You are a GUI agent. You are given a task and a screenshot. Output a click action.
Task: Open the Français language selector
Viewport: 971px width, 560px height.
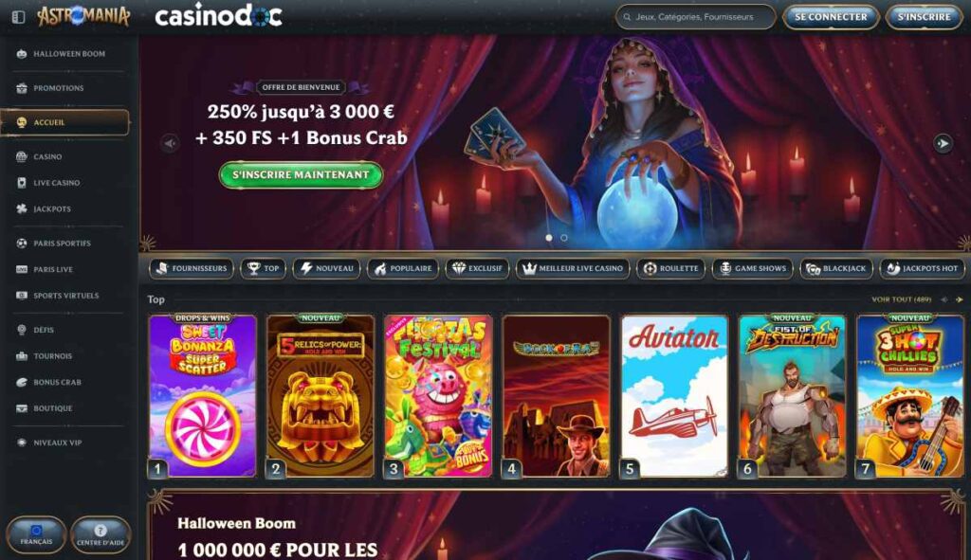point(36,534)
